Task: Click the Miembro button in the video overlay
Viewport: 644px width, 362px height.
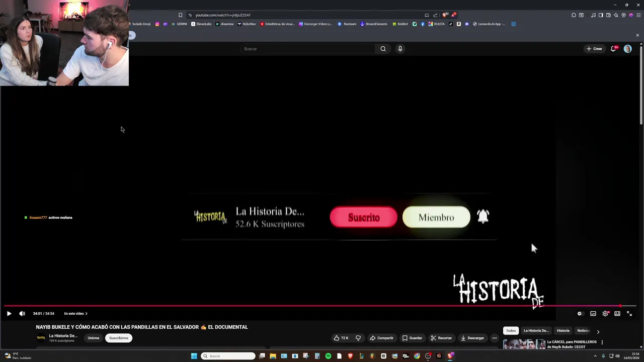Action: pos(436,217)
